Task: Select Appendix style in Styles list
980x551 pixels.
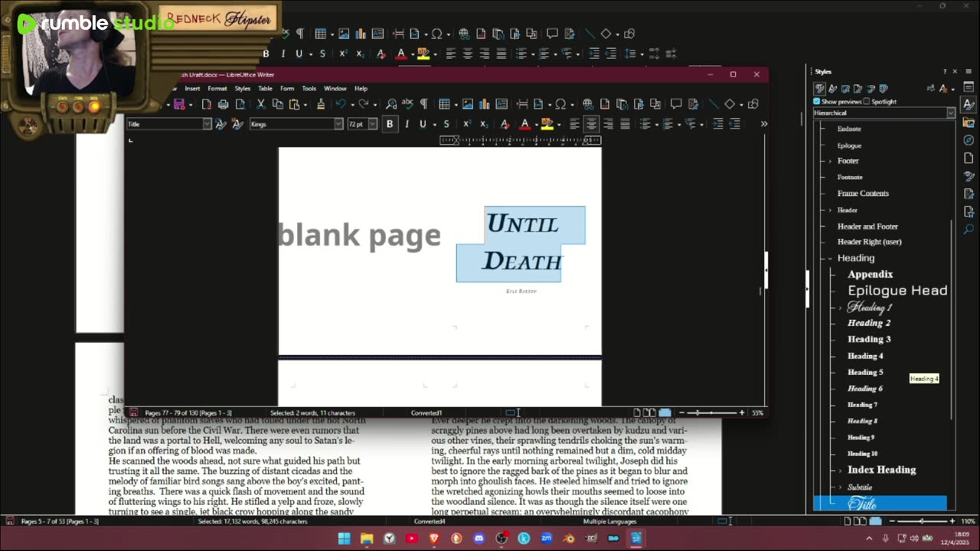Action: [x=870, y=274]
